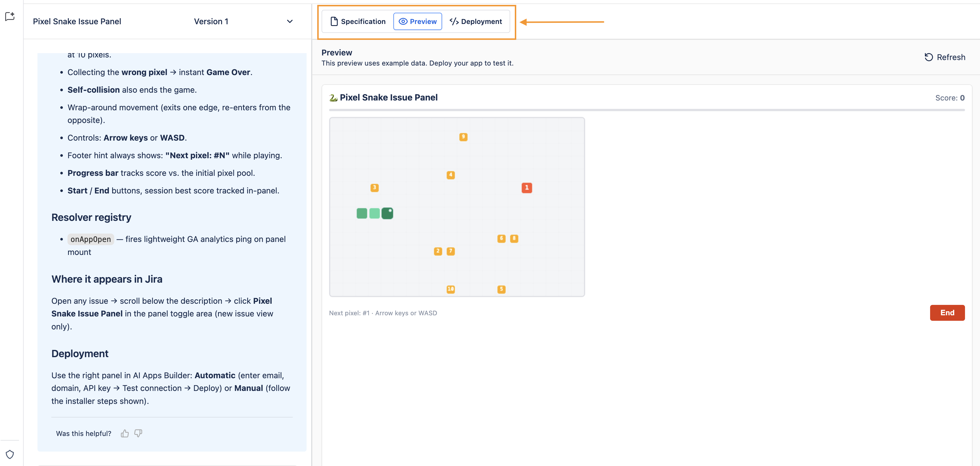Viewport: 980px width, 466px height.
Task: Click the red pixel numbered 1
Action: pos(527,188)
